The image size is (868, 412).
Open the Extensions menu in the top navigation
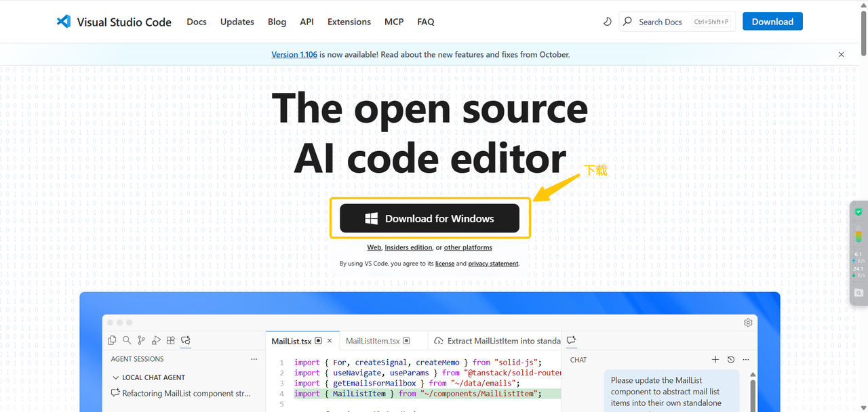point(349,22)
